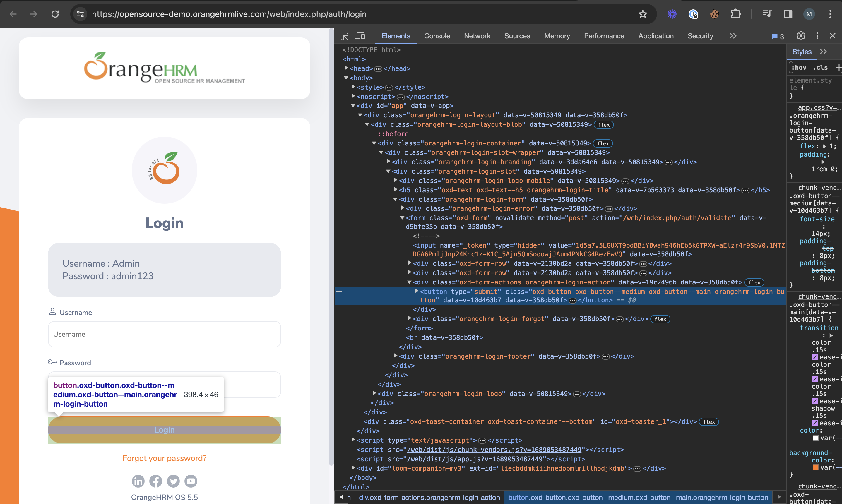The width and height of the screenshot is (842, 504).
Task: Click first purple ease timing swatch
Action: coord(815,357)
